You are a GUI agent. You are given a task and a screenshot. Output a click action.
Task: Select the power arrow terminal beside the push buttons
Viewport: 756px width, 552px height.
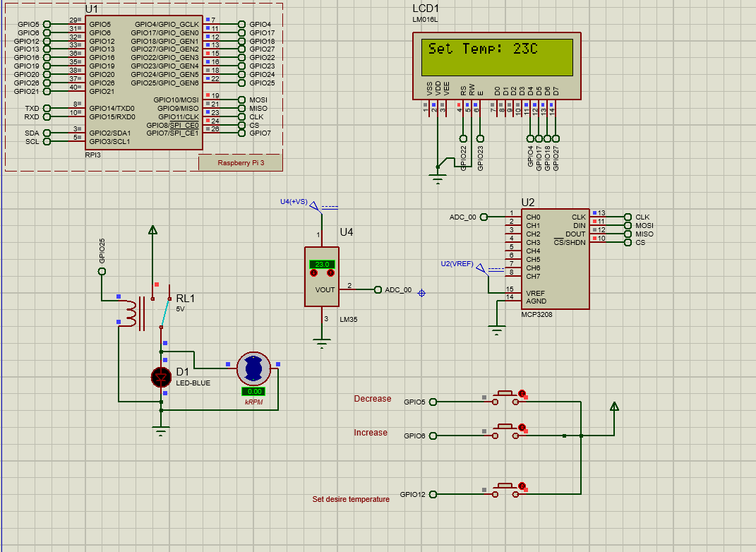click(614, 407)
